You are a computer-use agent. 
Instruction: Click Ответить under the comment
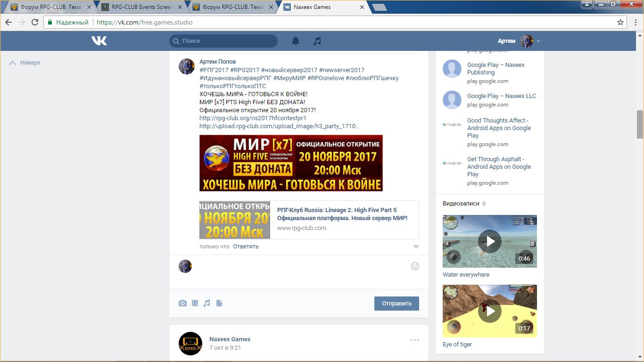pos(246,247)
